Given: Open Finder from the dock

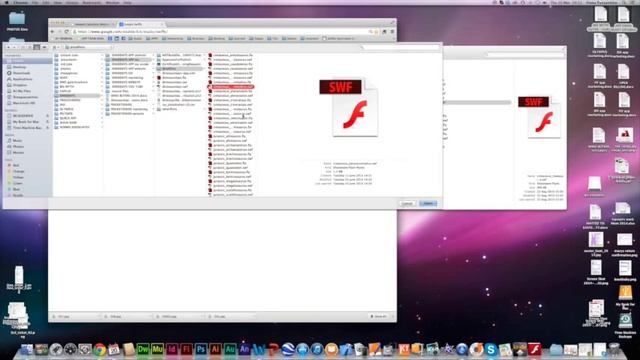Looking at the screenshot, I should tap(27, 350).
